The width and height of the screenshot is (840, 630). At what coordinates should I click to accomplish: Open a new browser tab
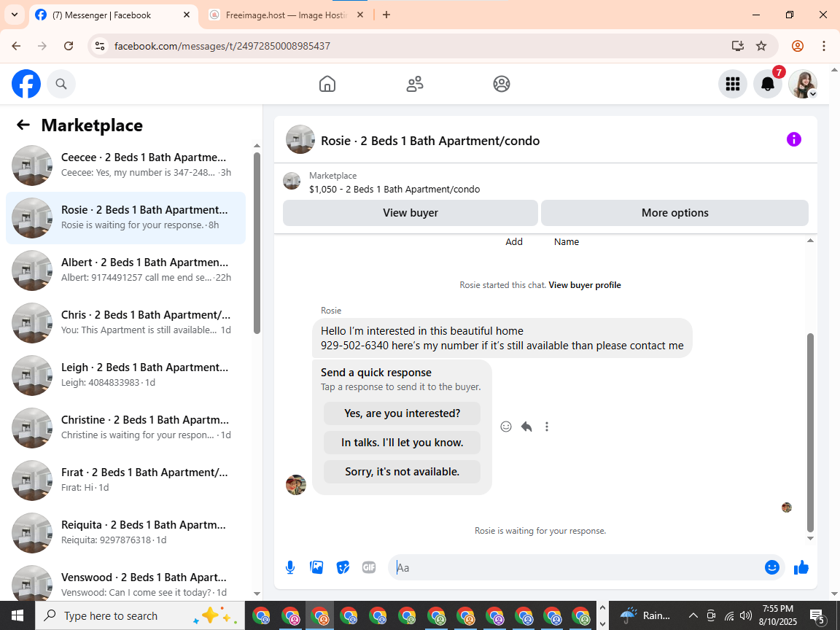[x=386, y=15]
